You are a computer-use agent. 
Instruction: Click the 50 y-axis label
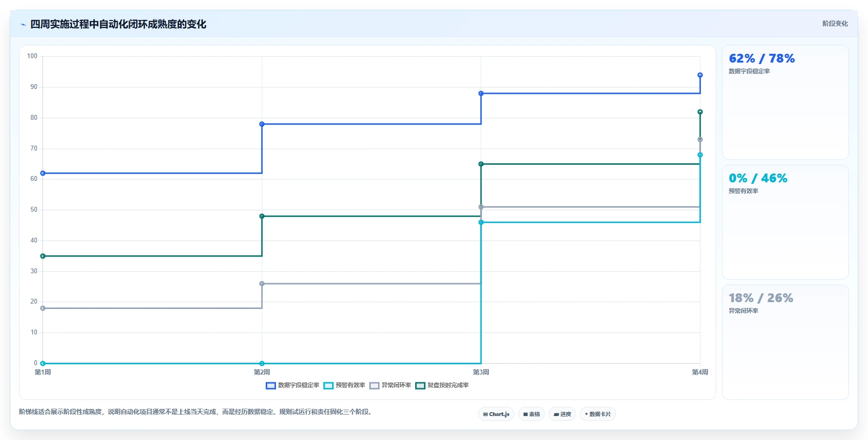click(x=34, y=210)
